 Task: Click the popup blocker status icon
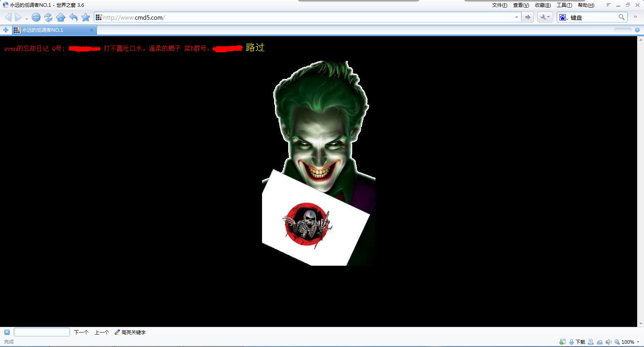(562, 342)
